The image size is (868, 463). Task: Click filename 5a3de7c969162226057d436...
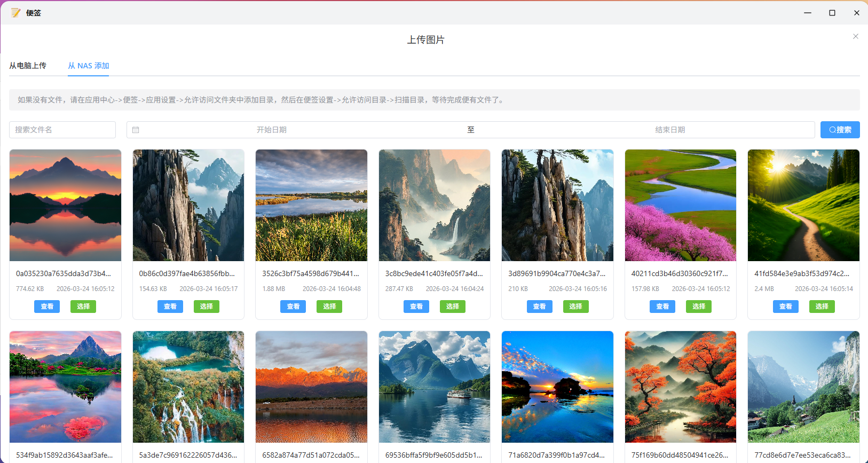click(x=188, y=455)
